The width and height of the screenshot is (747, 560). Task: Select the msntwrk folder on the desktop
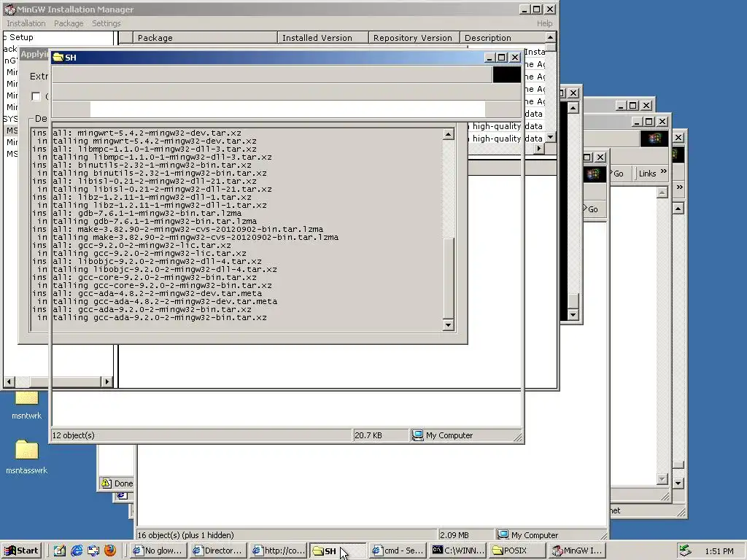(27, 405)
